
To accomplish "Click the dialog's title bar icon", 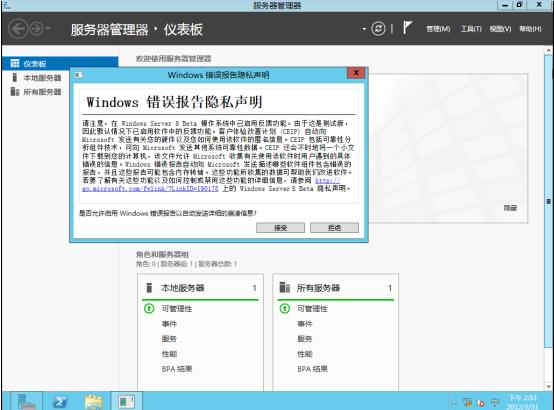I will [79, 75].
